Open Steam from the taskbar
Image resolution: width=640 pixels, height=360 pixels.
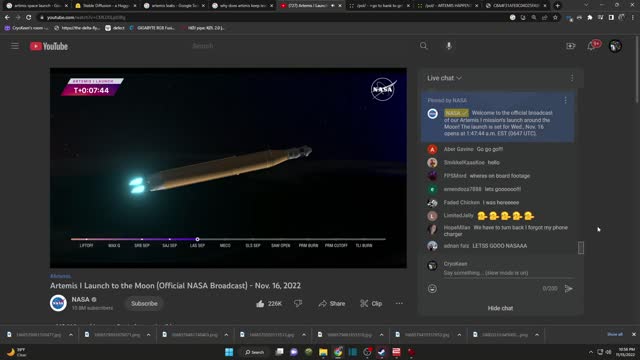coord(382,352)
